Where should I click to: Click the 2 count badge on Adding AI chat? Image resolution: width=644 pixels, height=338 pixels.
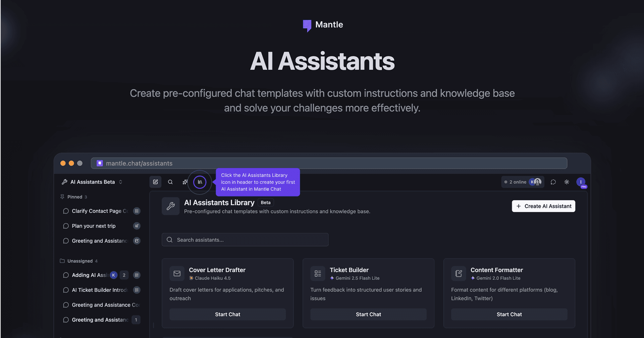(124, 275)
